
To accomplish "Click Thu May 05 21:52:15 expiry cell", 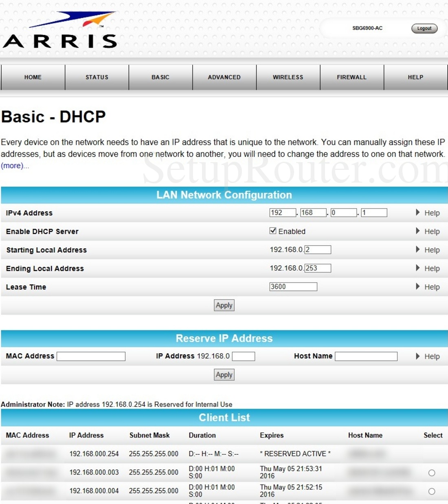I will tap(291, 491).
